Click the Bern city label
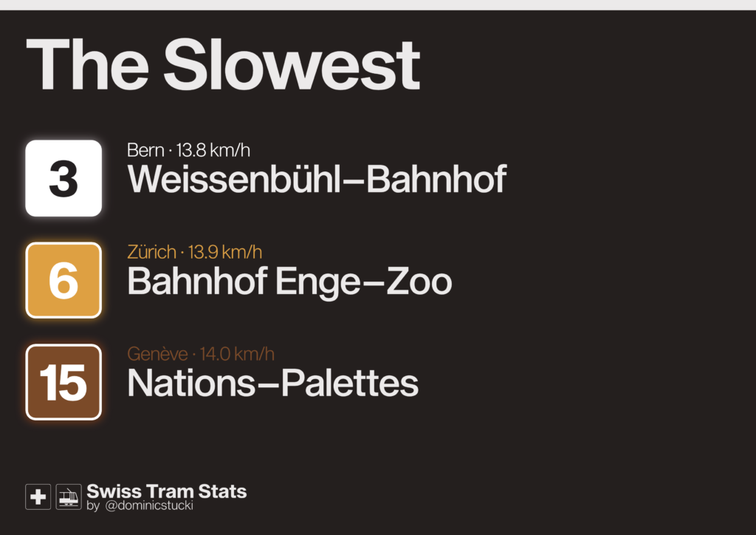The height and width of the screenshot is (535, 756). click(145, 151)
